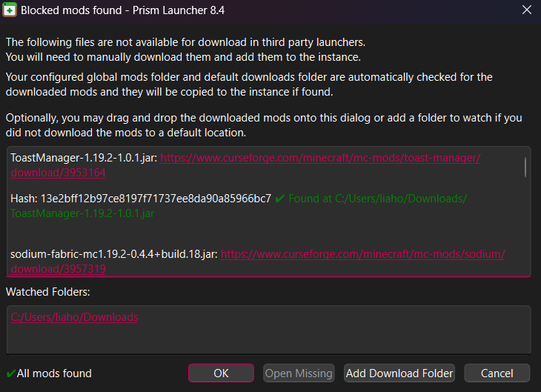This screenshot has width=541, height=392.
Task: Click the 'All mods found' status text
Action: pyautogui.click(x=54, y=373)
